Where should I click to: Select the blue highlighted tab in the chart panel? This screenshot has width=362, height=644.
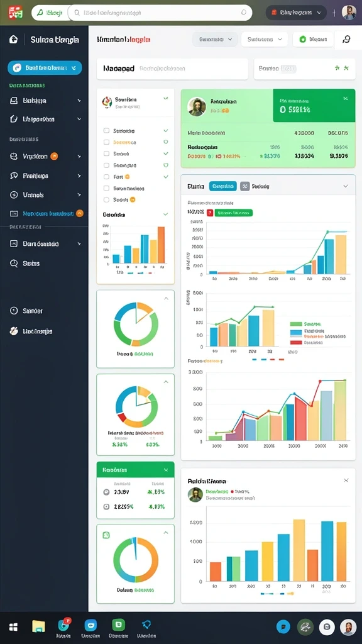[223, 186]
